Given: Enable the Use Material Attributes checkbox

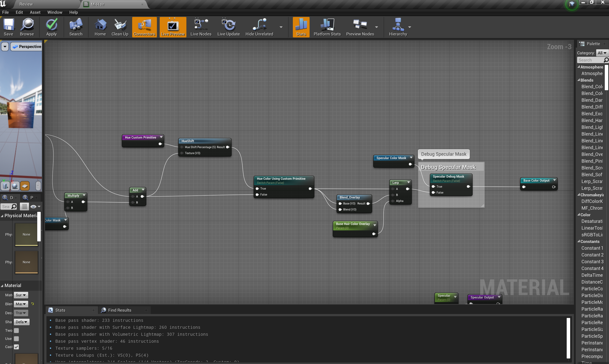Looking at the screenshot, I should 16,339.
